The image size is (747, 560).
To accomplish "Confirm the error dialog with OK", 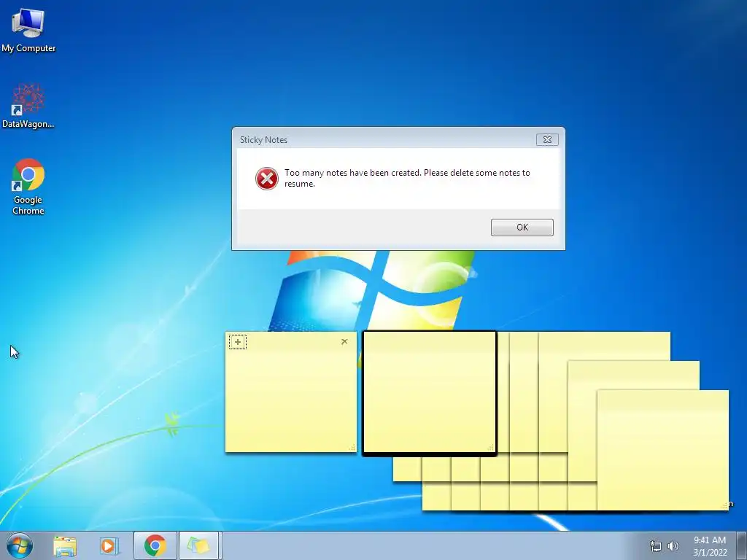I will pyautogui.click(x=522, y=227).
